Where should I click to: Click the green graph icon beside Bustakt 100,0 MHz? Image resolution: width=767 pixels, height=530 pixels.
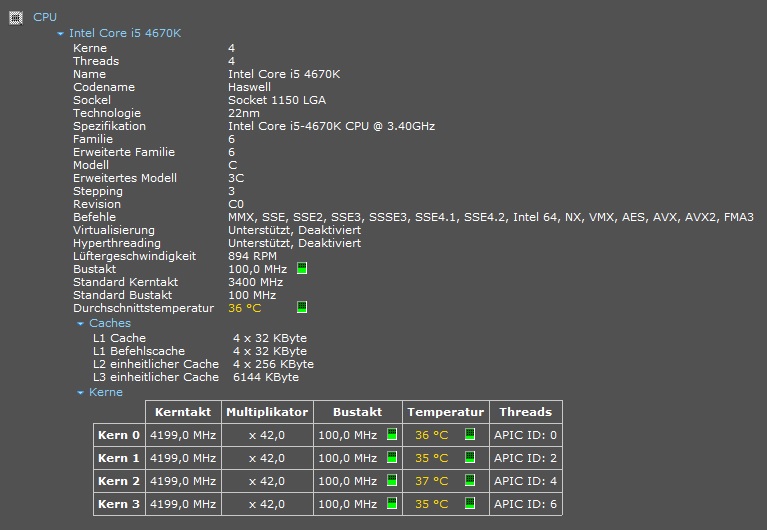pos(302,268)
